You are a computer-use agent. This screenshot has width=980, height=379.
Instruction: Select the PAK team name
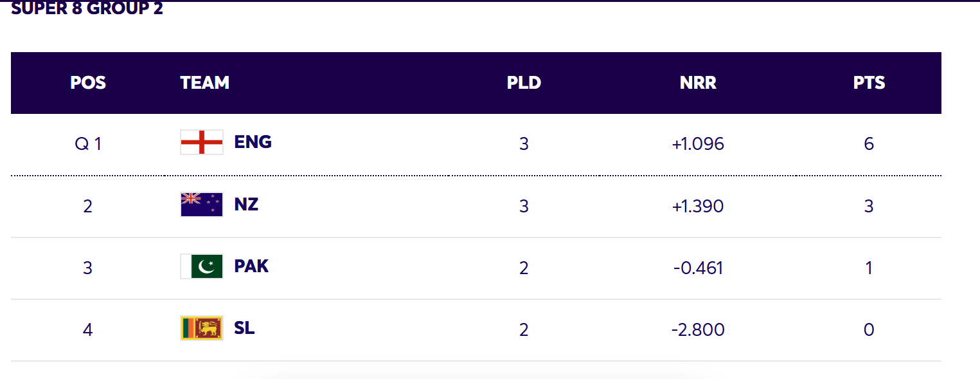251,266
